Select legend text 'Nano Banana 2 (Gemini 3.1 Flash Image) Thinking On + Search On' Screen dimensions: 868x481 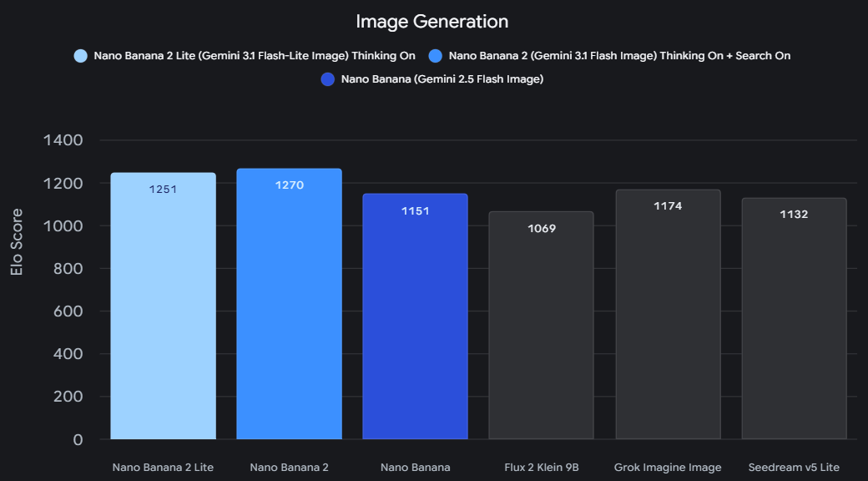(619, 56)
